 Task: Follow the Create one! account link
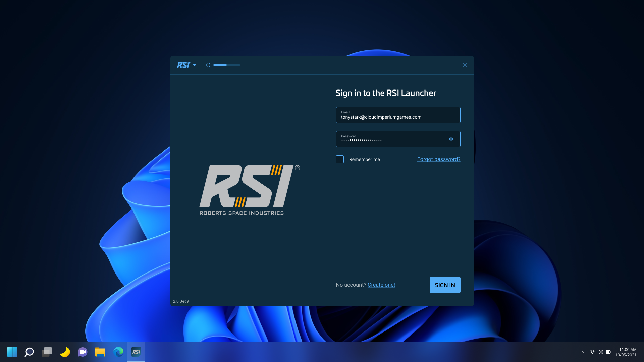point(381,285)
